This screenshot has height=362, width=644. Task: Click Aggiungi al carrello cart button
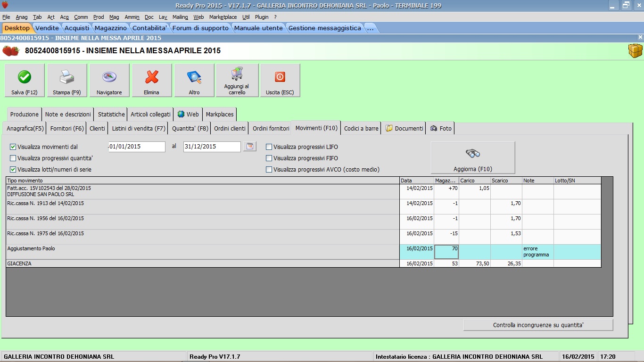(237, 81)
